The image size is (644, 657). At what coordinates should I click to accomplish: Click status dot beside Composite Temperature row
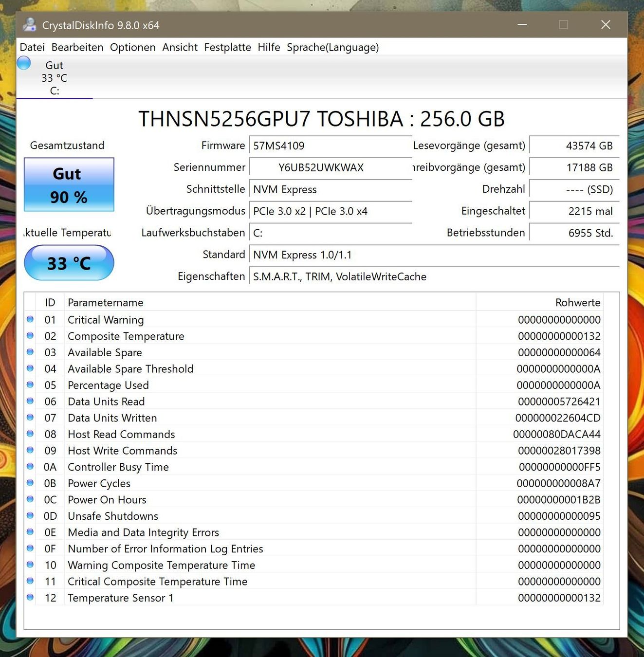click(x=30, y=336)
